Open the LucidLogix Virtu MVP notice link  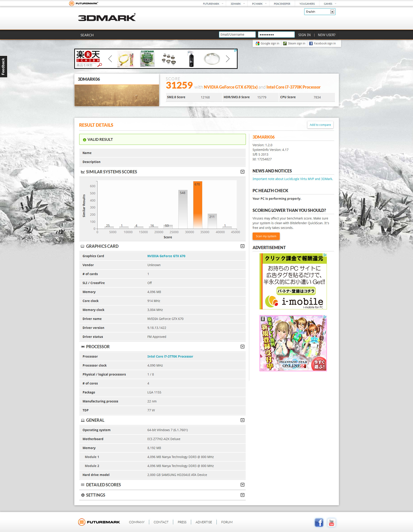(293, 179)
